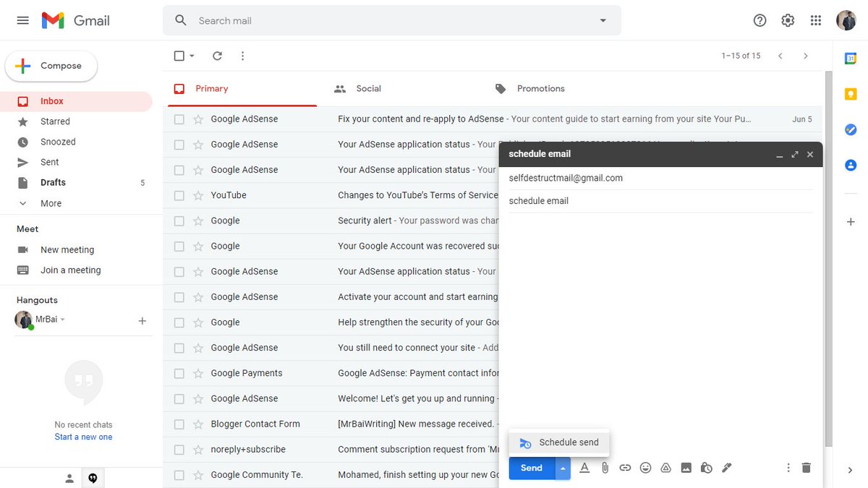Go to newer messages arrow
This screenshot has height=488, width=868.
780,56
